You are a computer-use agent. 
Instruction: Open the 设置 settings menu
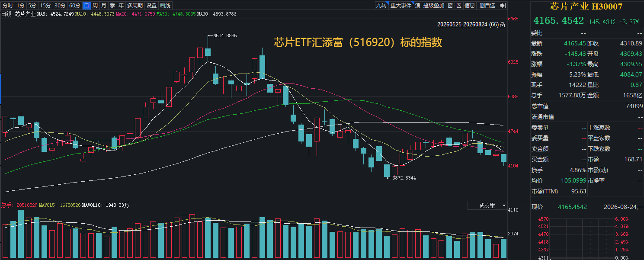[x=151, y=6]
